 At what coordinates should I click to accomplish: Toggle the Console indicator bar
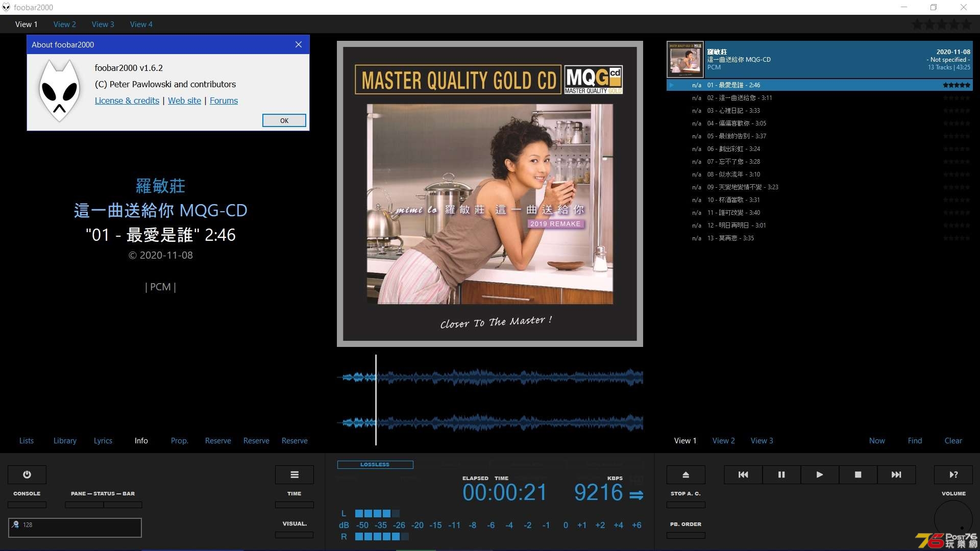27,505
